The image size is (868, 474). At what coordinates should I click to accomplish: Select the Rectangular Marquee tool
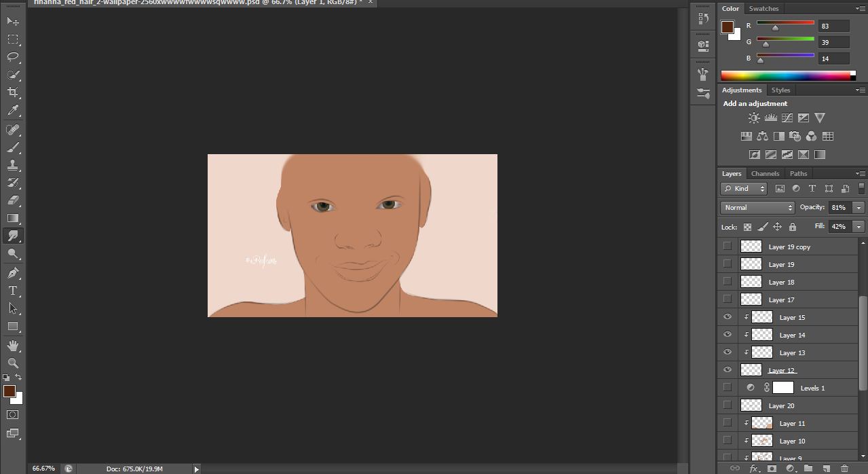pyautogui.click(x=13, y=39)
